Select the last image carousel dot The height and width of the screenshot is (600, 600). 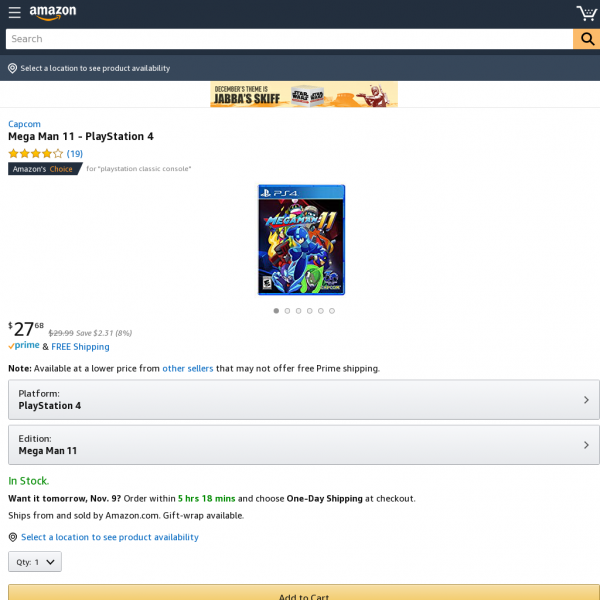(332, 311)
